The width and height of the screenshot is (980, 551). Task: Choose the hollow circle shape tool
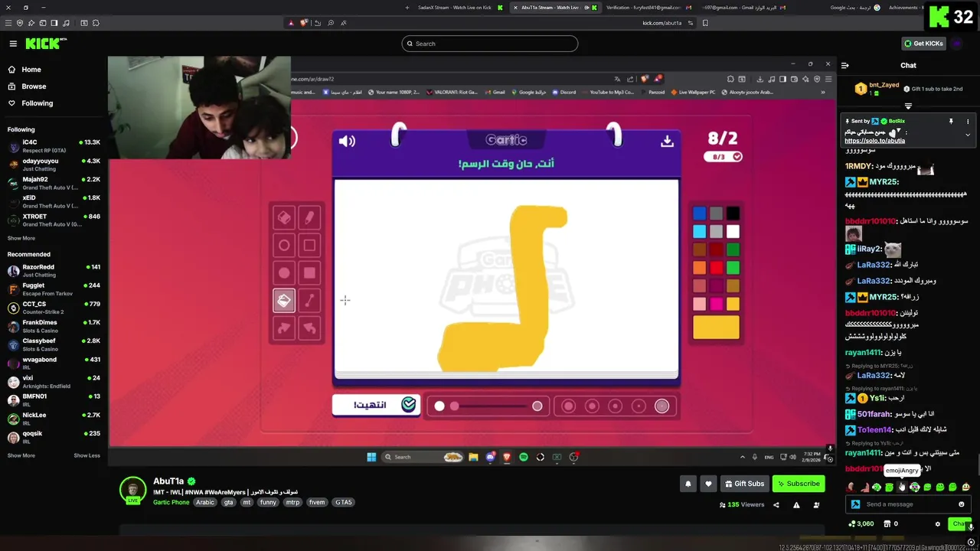pos(284,246)
